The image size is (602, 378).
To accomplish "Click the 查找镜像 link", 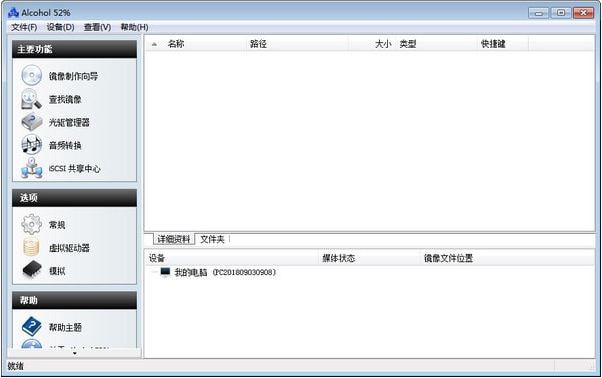I will click(65, 99).
